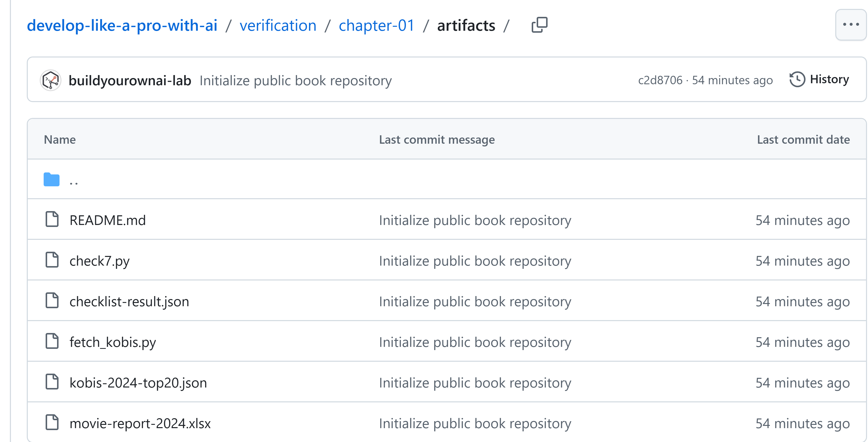Click the check7.py file icon

pyautogui.click(x=52, y=260)
